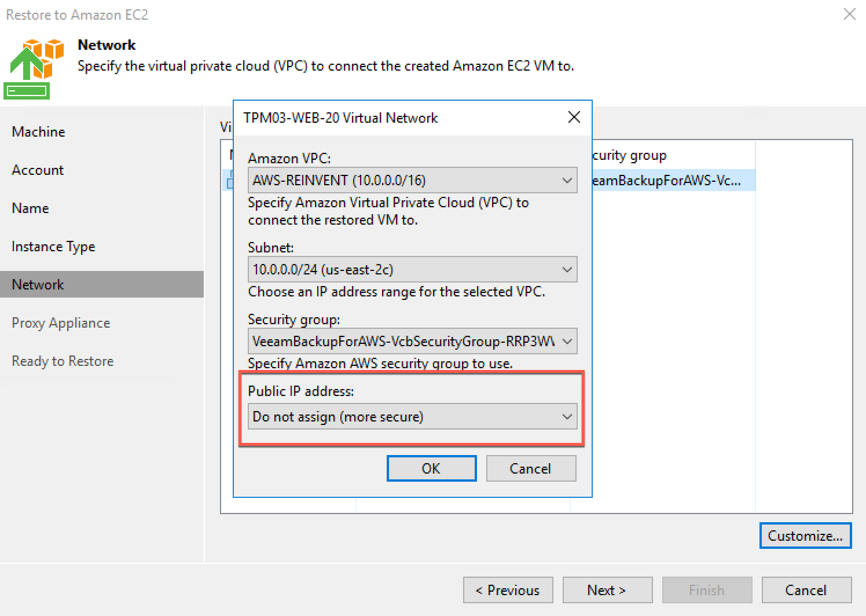The width and height of the screenshot is (866, 616).
Task: Go back with the Previous button
Action: (x=508, y=590)
